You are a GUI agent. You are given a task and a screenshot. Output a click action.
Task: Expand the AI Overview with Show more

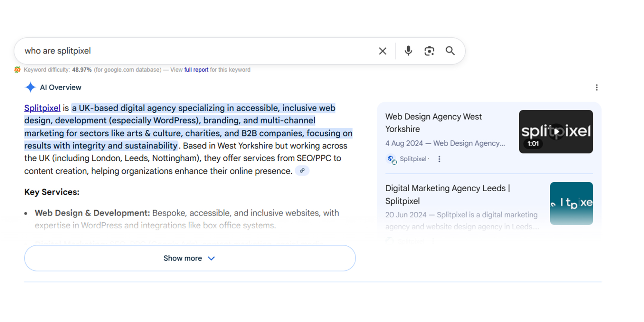point(190,258)
